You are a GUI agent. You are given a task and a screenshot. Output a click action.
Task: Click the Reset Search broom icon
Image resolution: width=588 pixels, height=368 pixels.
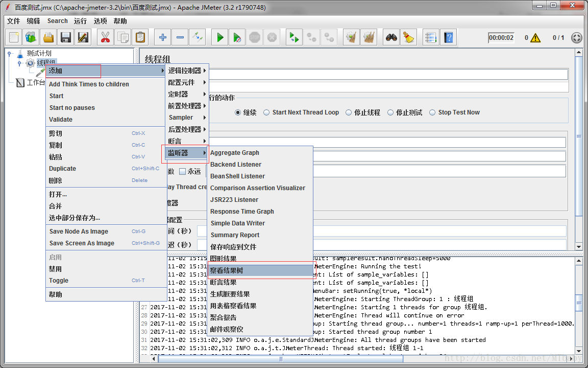[409, 37]
